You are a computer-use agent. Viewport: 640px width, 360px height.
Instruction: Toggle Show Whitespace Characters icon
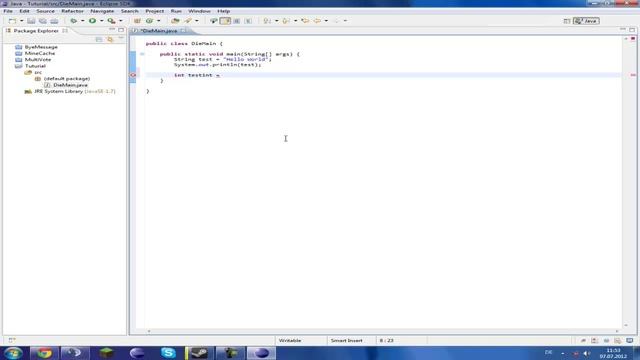(x=248, y=21)
